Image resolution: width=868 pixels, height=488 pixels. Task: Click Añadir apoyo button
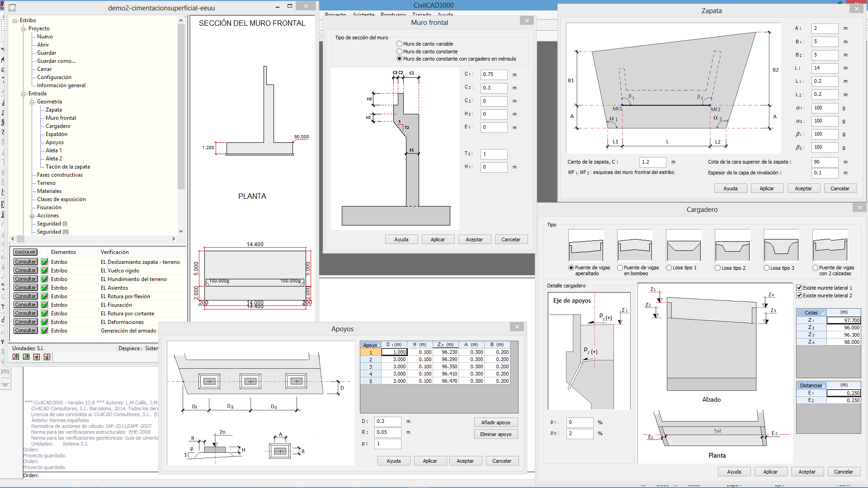495,422
